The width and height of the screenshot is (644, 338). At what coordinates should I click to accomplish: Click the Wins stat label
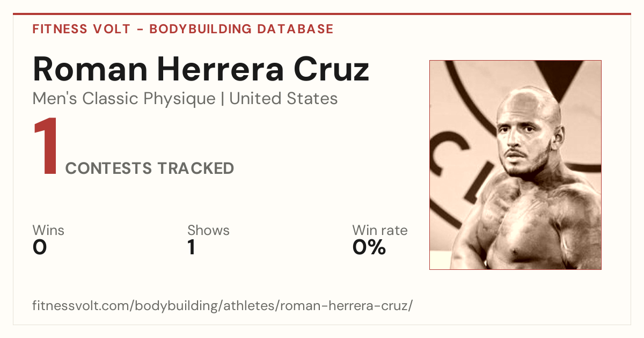coord(48,230)
